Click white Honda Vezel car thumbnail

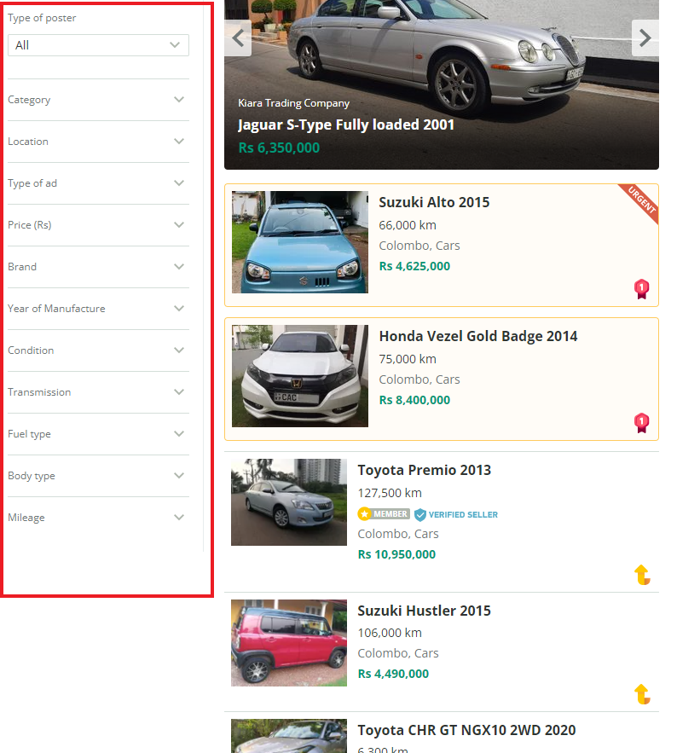(300, 376)
